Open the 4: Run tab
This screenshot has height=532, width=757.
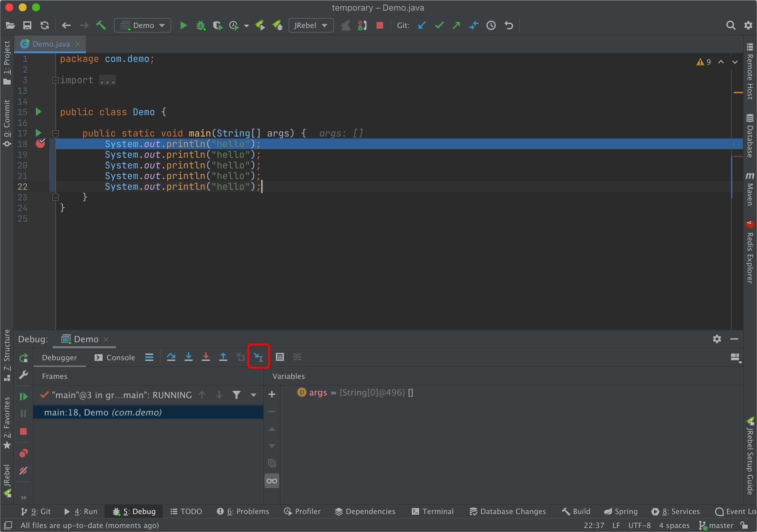coord(81,511)
